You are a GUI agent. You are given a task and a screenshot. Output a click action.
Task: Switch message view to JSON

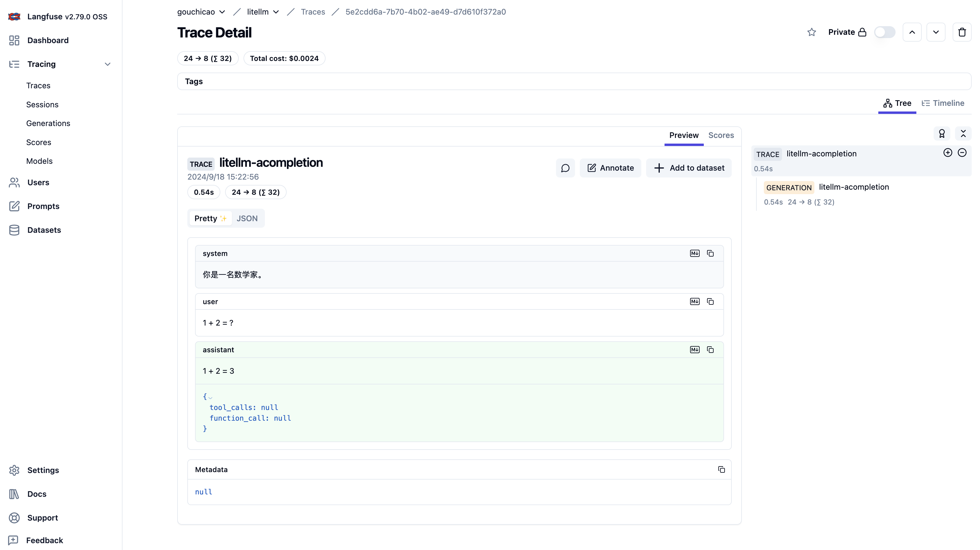coord(247,218)
